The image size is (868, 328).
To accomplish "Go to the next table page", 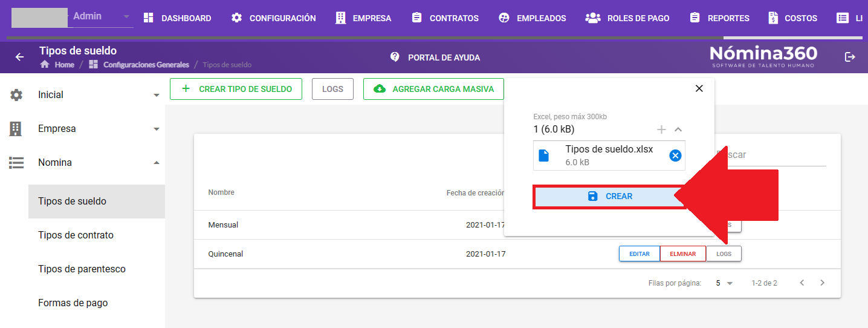I will click(x=822, y=283).
